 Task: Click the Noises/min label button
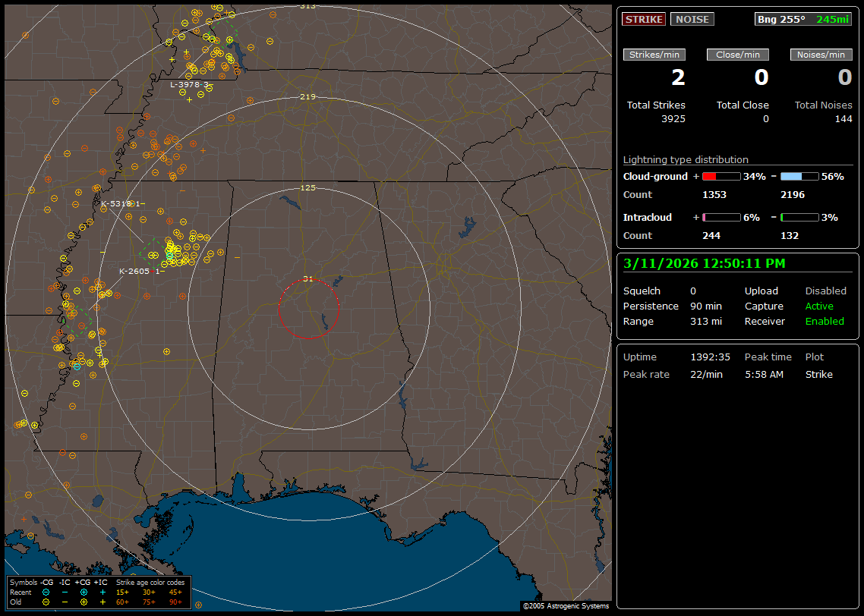[x=821, y=55]
